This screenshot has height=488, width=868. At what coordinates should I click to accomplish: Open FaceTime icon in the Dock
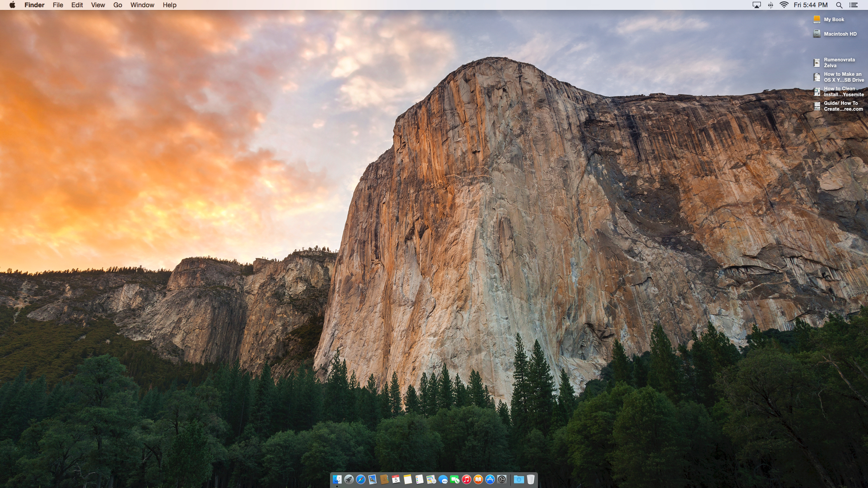[455, 479]
